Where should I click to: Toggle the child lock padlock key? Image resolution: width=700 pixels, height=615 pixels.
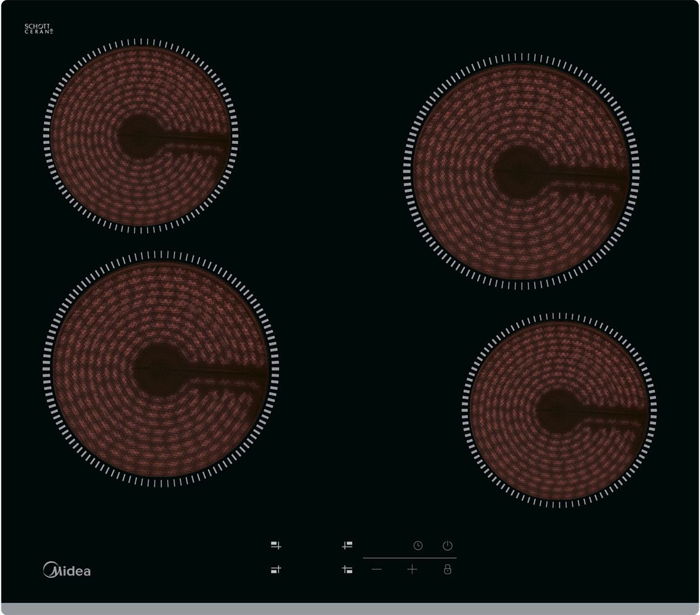(x=448, y=569)
